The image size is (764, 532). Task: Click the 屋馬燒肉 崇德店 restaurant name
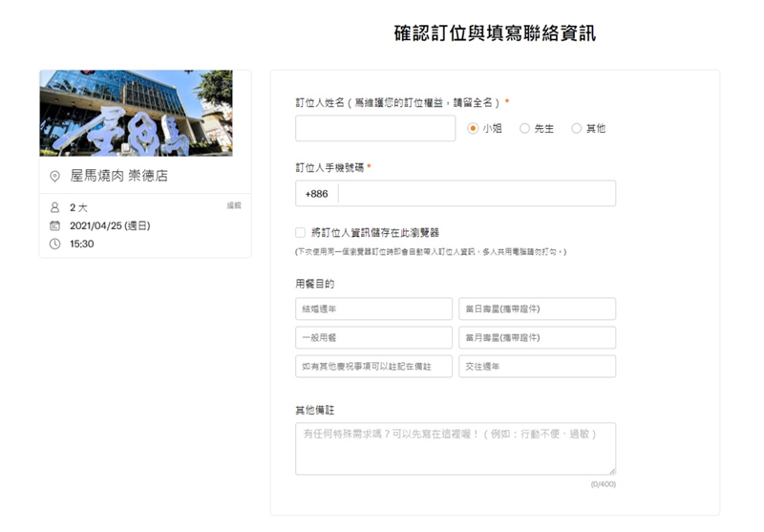point(118,176)
